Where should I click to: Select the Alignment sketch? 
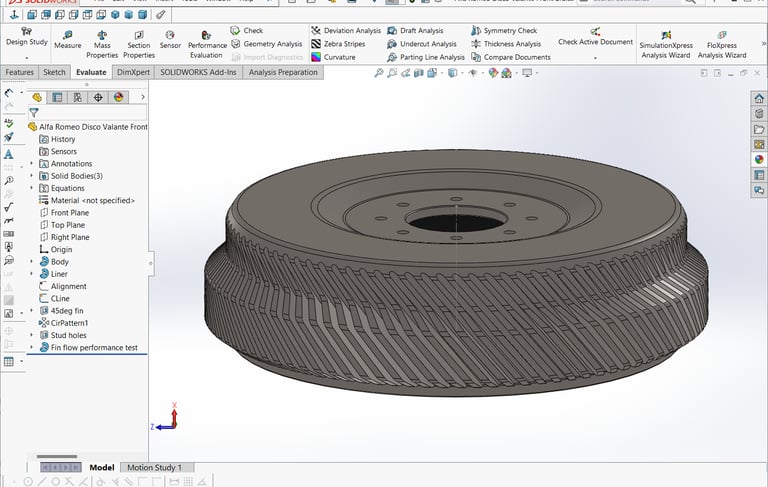(x=63, y=286)
